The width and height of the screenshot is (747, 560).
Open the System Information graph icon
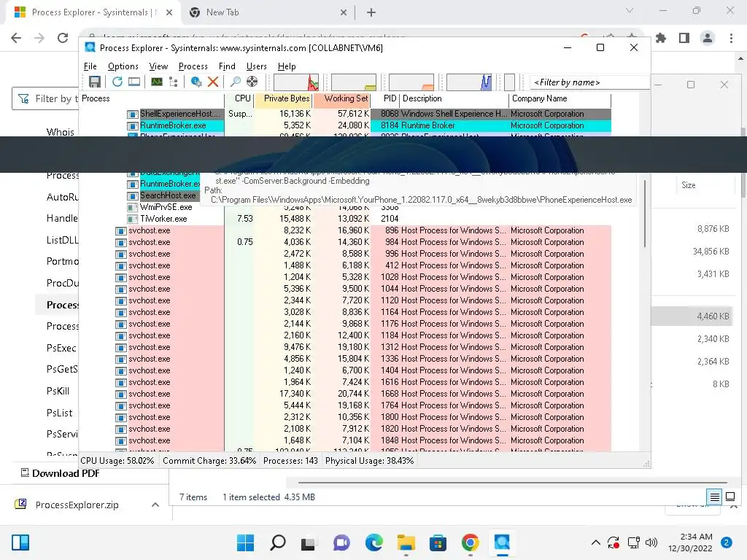[x=157, y=82]
